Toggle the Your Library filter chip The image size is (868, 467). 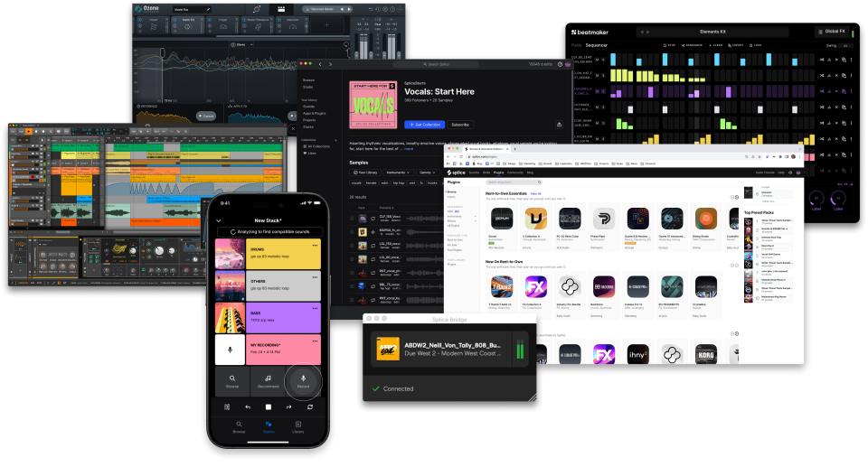pos(365,173)
